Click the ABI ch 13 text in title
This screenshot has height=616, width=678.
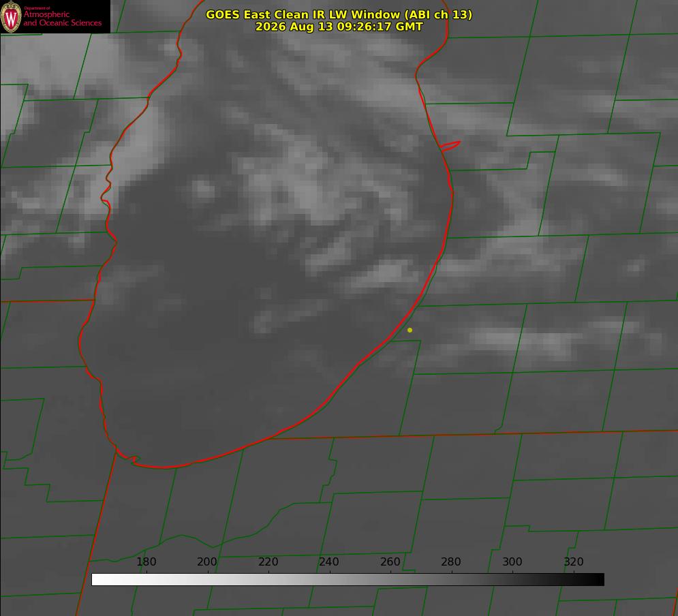pos(438,14)
